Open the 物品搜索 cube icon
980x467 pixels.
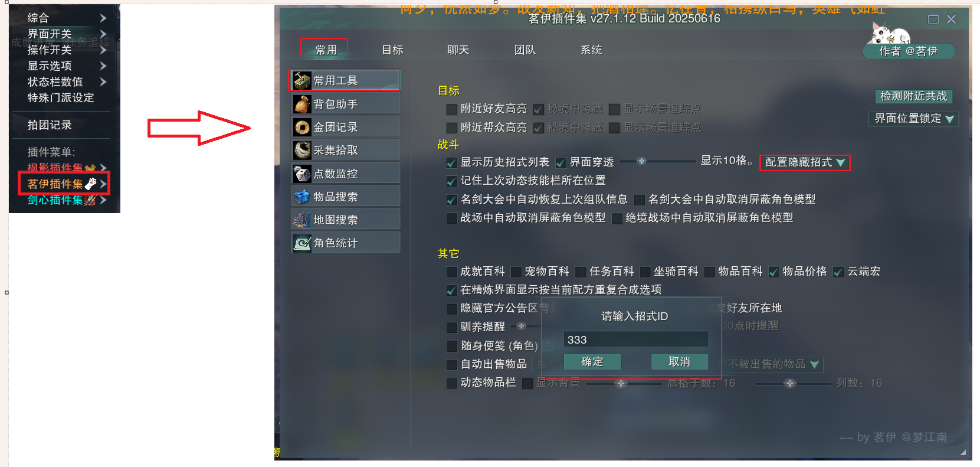click(x=302, y=197)
